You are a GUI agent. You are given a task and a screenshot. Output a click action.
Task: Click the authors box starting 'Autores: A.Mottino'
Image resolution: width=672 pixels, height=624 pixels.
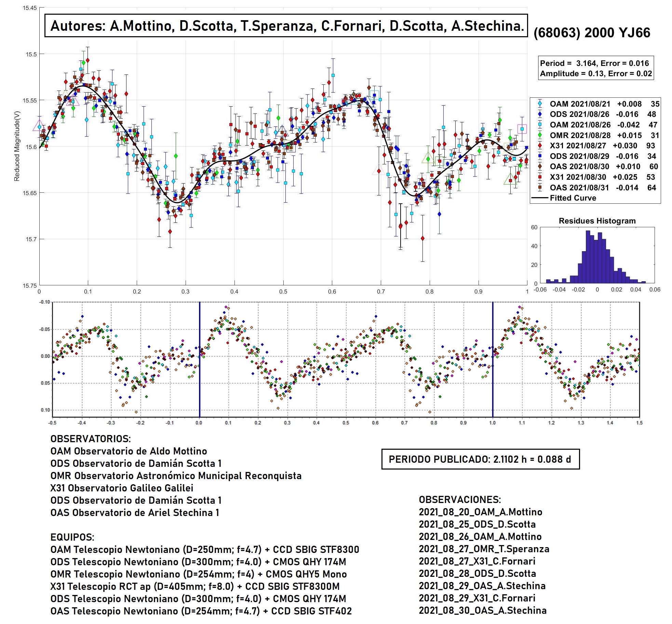coord(286,26)
